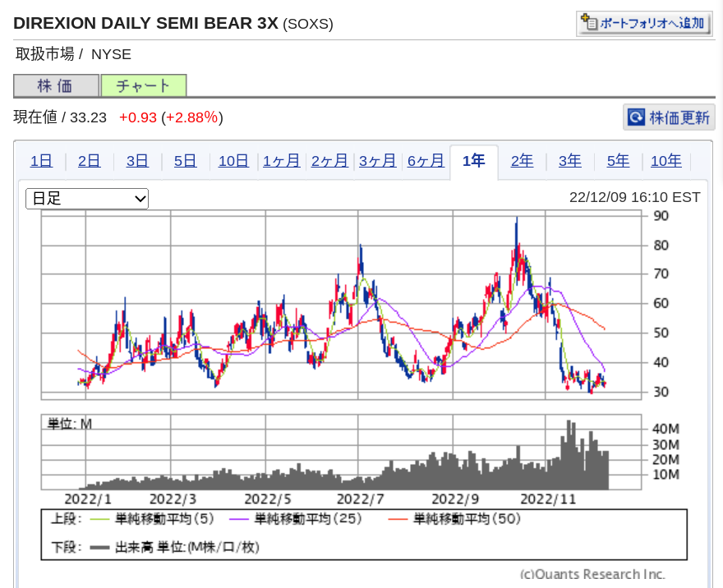Click the tallest November volume bar
Image resolution: width=723 pixels, height=588 pixels.
[x=569, y=454]
